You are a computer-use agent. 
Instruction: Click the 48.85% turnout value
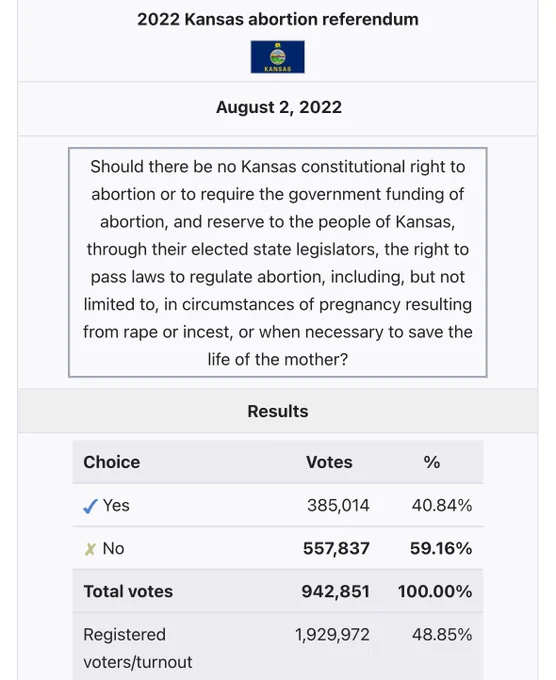[442, 634]
